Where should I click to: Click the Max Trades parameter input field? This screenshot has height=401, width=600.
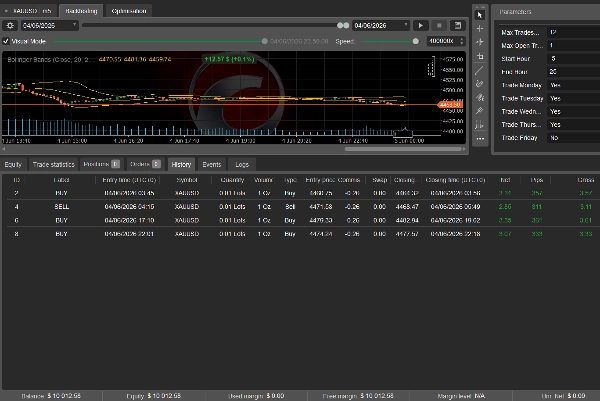point(574,33)
